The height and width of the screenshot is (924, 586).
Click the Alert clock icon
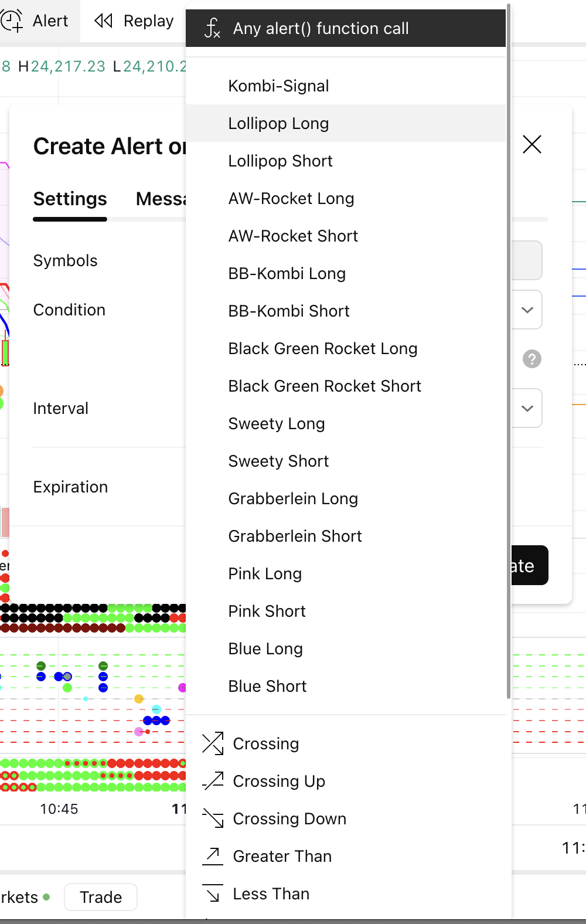point(12,21)
